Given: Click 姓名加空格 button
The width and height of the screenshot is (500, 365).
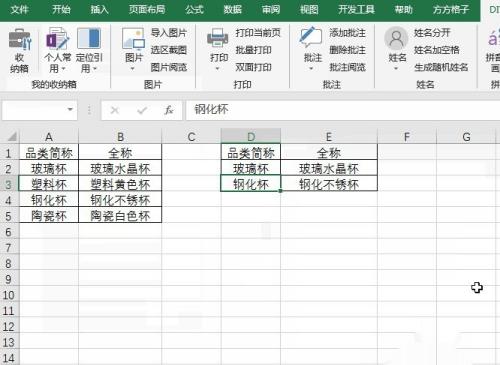Looking at the screenshot, I should point(437,50).
